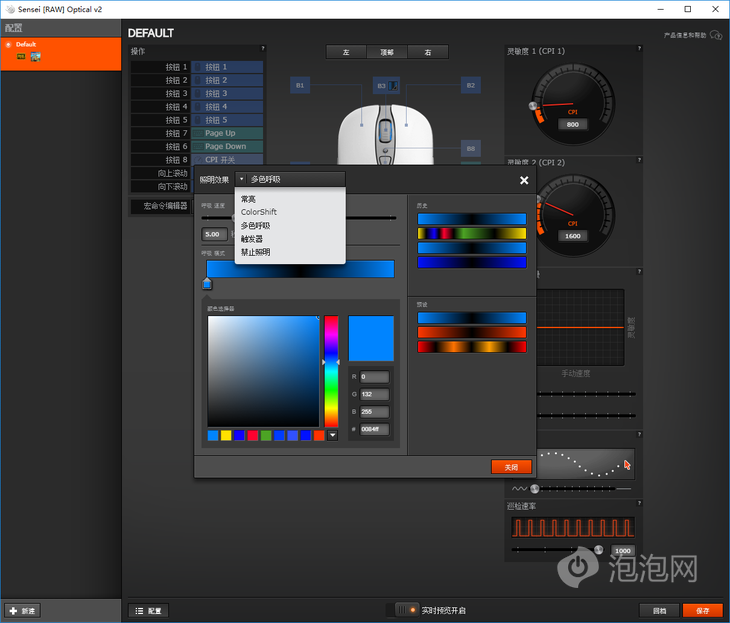Open the 按钮 2 action assignment
730x623 pixels.
pyautogui.click(x=227, y=80)
